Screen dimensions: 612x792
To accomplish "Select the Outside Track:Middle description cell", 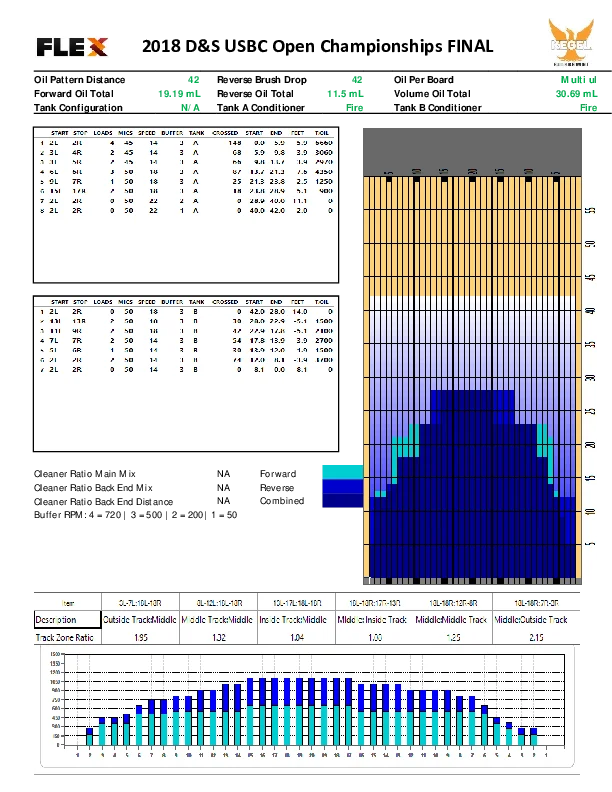I will tap(140, 620).
